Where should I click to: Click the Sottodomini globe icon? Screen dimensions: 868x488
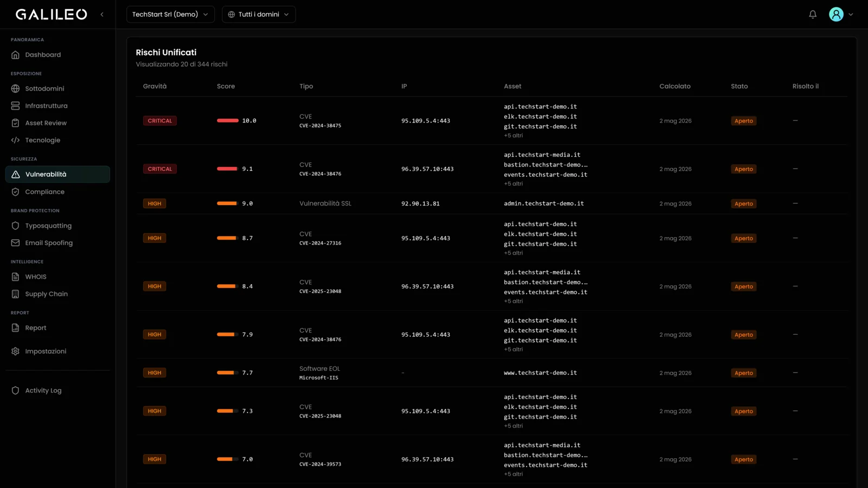click(15, 88)
